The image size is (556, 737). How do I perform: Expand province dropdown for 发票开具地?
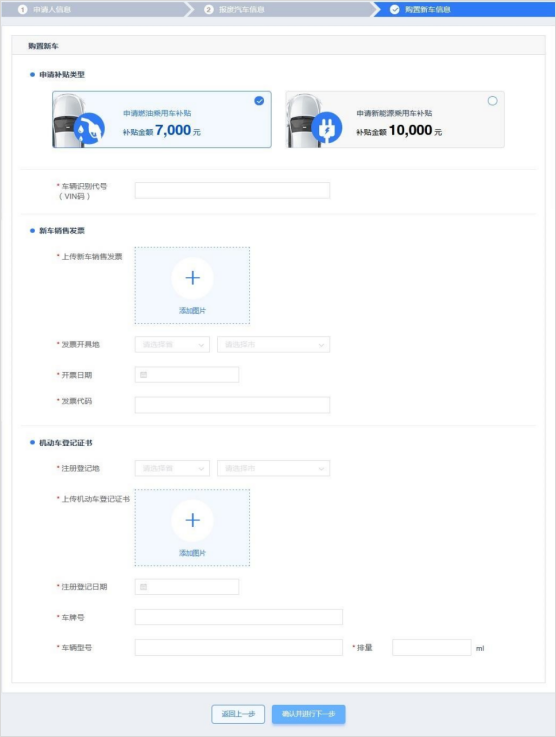pyautogui.click(x=172, y=345)
